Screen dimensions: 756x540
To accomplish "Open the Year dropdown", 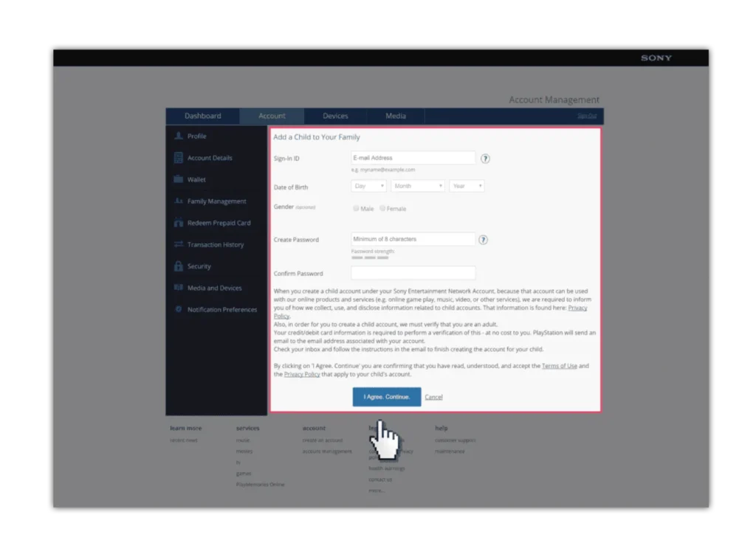I will (467, 187).
